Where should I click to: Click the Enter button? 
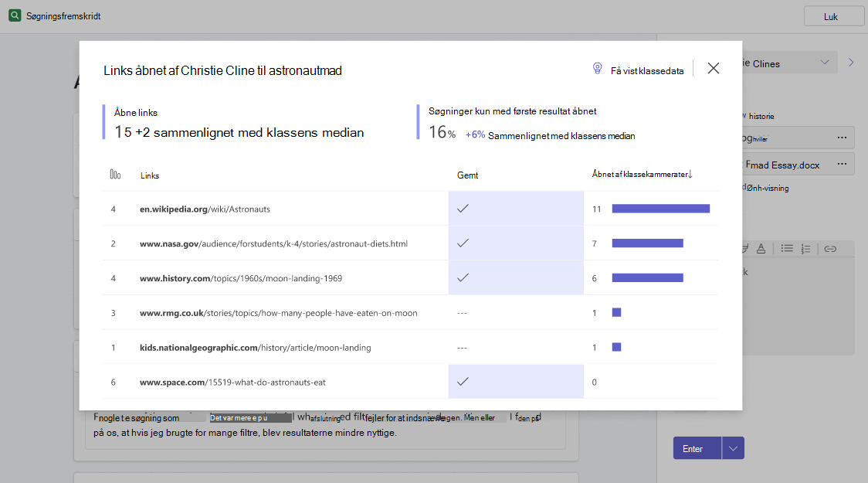[697, 448]
